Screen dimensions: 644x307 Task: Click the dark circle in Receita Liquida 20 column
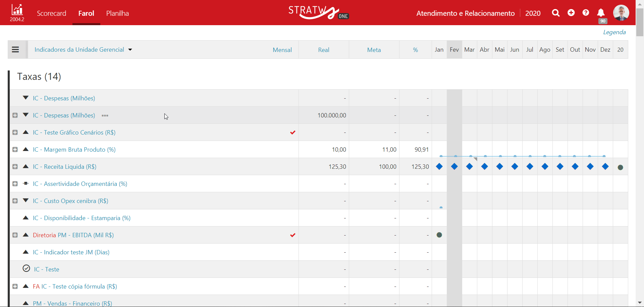621,167
